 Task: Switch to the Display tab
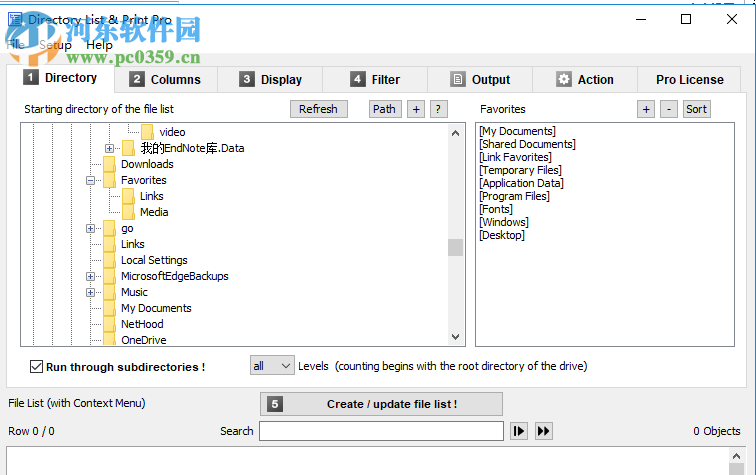[270, 80]
